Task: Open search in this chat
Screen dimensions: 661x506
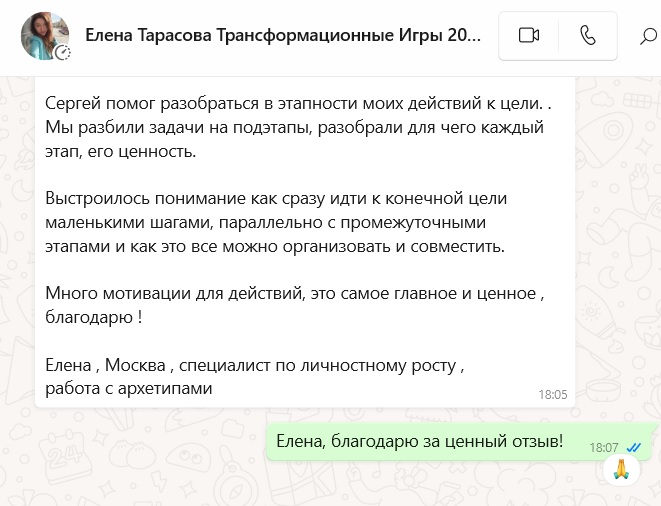Action: point(648,37)
